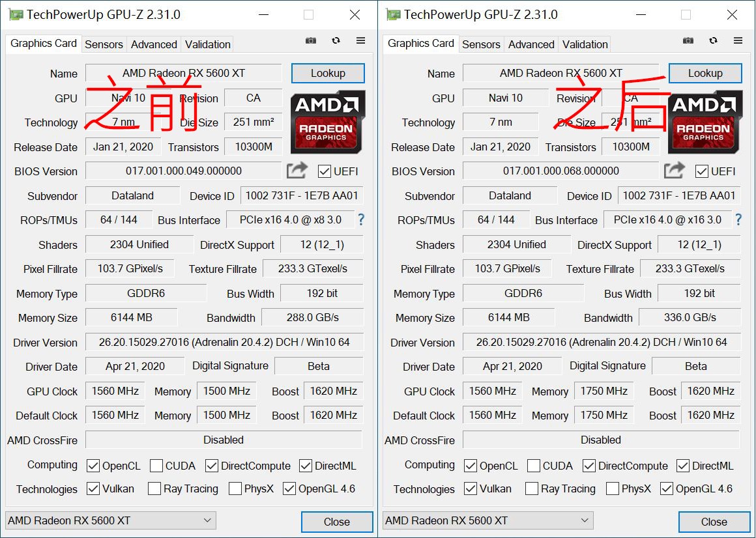Toggle the Ray Tracing checkbox in left window
Viewport: 756px width, 538px height.
pos(154,488)
